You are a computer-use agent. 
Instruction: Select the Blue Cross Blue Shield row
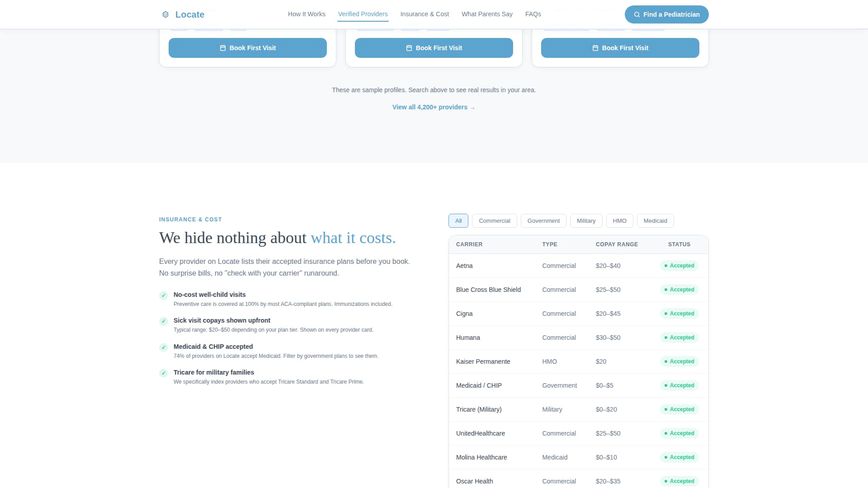[579, 290]
